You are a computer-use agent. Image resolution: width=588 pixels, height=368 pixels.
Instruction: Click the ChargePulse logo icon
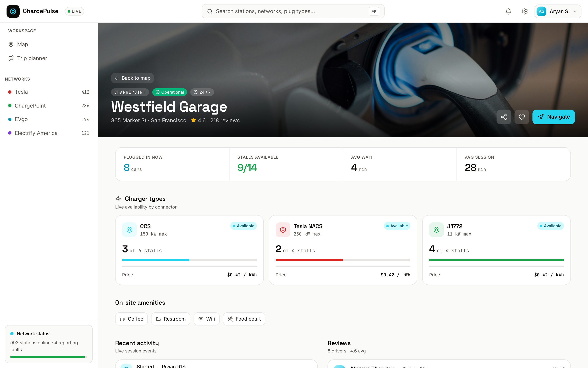[13, 11]
